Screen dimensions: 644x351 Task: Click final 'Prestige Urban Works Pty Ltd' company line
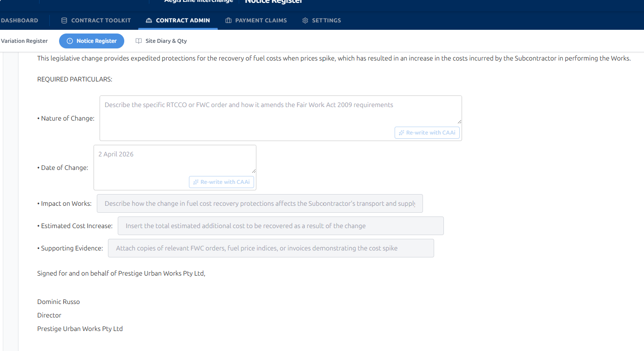[x=80, y=329]
